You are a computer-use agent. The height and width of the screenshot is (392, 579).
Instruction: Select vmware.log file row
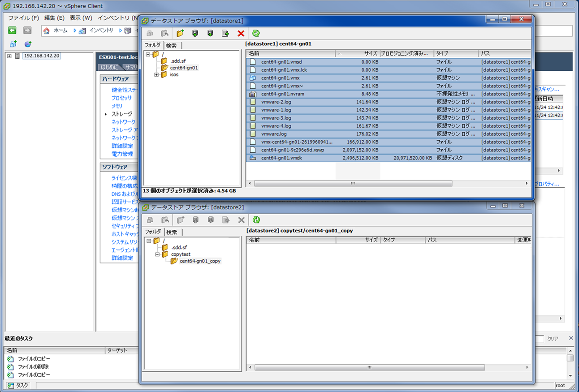pos(389,134)
